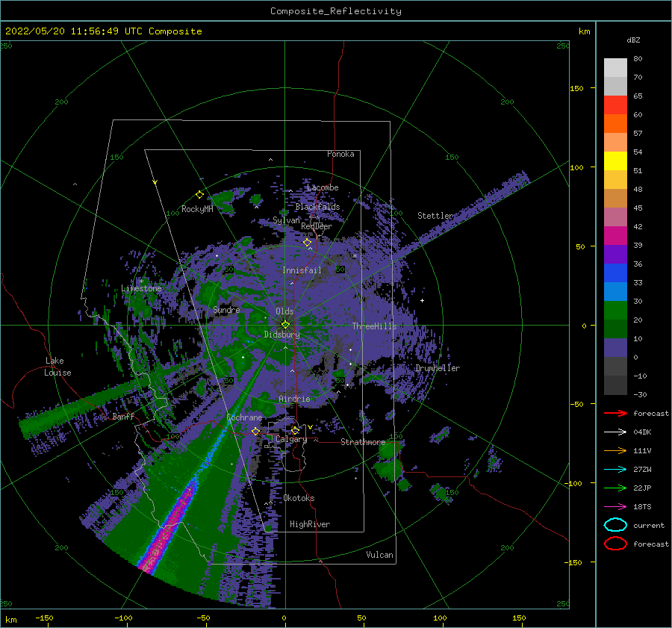Click the Calgary label
Viewport: 672px width, 628px height.
click(291, 439)
